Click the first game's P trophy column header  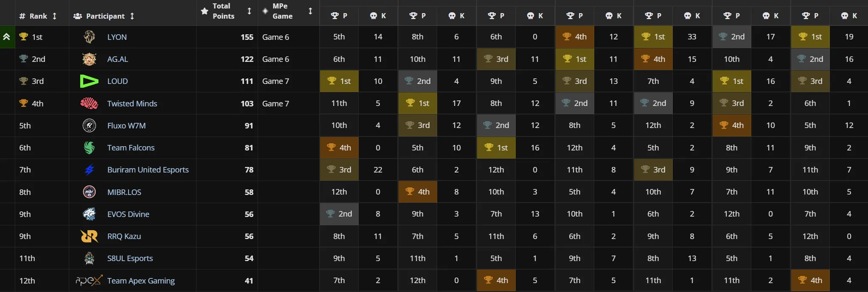pyautogui.click(x=339, y=16)
